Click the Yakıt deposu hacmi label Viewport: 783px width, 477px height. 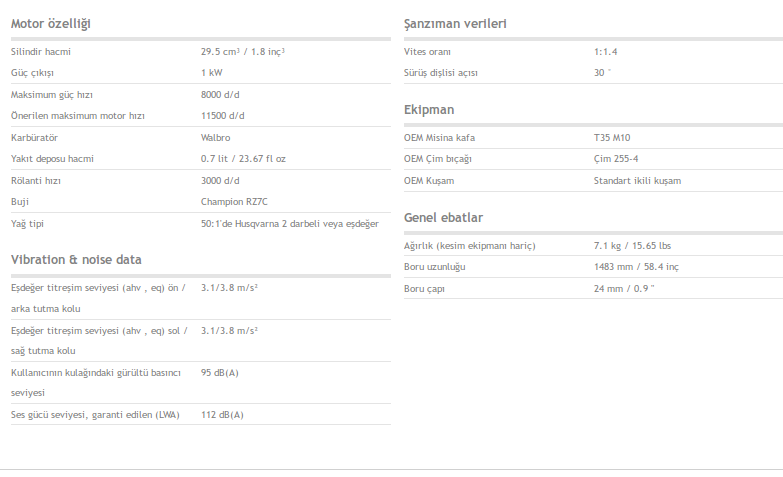pos(52,158)
